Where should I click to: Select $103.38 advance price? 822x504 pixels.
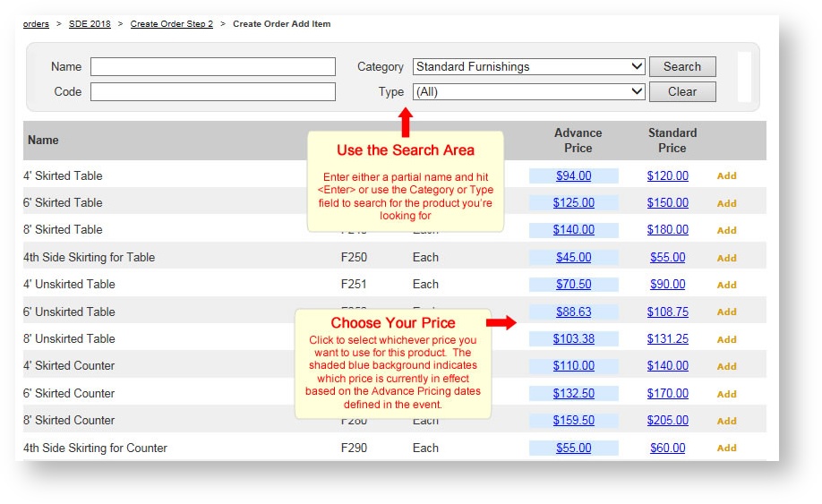coord(573,339)
